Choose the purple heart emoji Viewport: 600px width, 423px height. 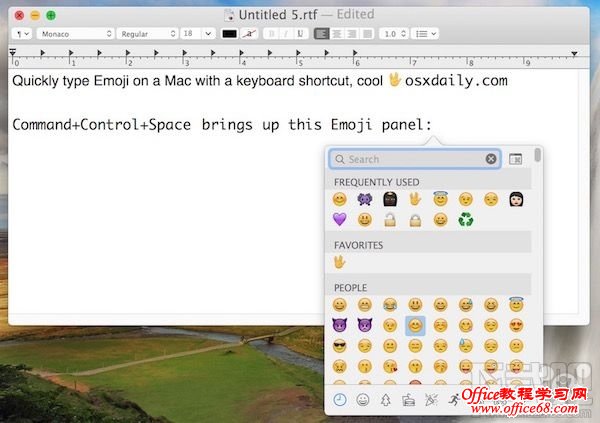click(x=339, y=220)
